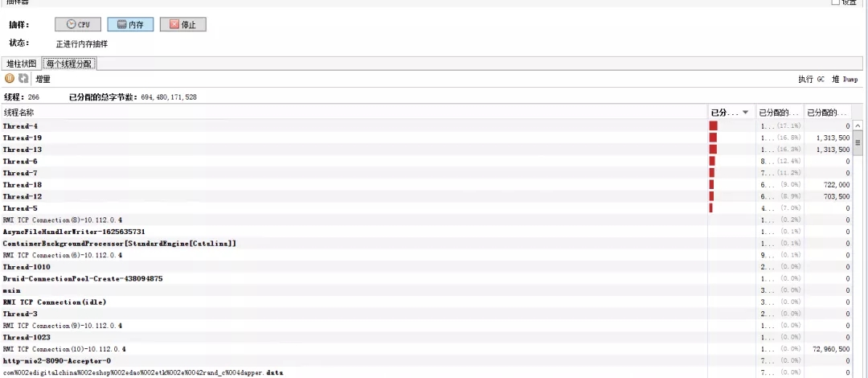
Task: Start CPU sampling with the CPU button
Action: [78, 25]
